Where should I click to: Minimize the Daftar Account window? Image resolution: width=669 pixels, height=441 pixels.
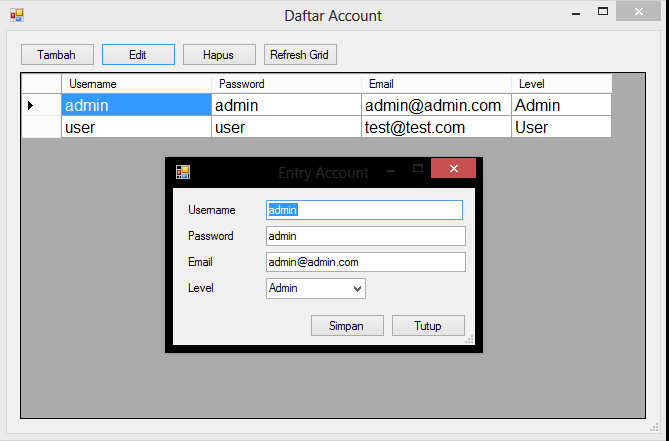[x=577, y=13]
